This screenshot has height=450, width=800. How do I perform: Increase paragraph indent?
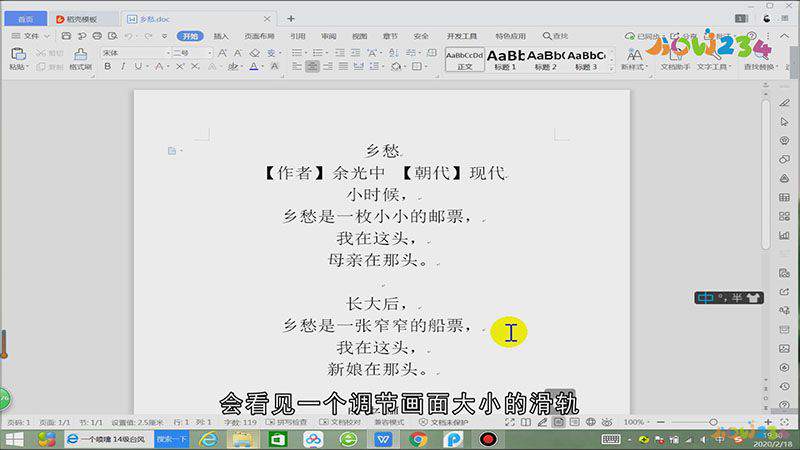pos(356,53)
